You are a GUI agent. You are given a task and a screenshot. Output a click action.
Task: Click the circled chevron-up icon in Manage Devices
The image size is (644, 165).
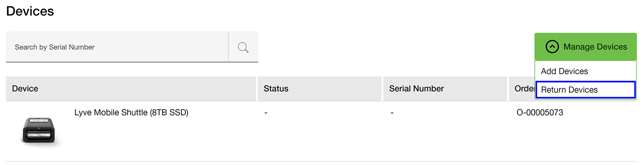pyautogui.click(x=552, y=47)
